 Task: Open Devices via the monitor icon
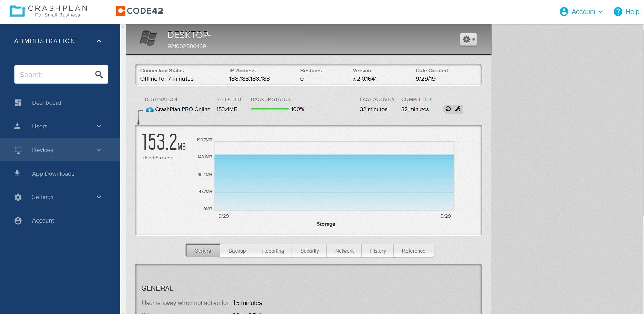[18, 150]
